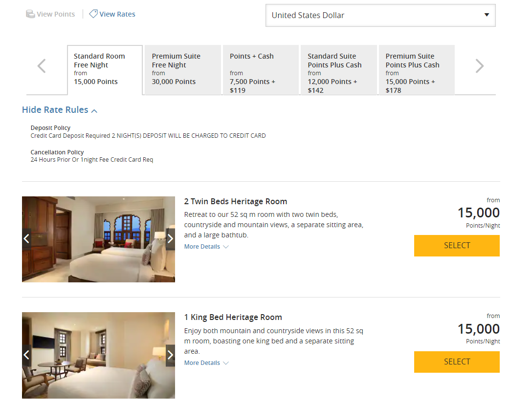The image size is (532, 404).
Task: Open the King Bed Heritage Room photo
Action: point(98,355)
